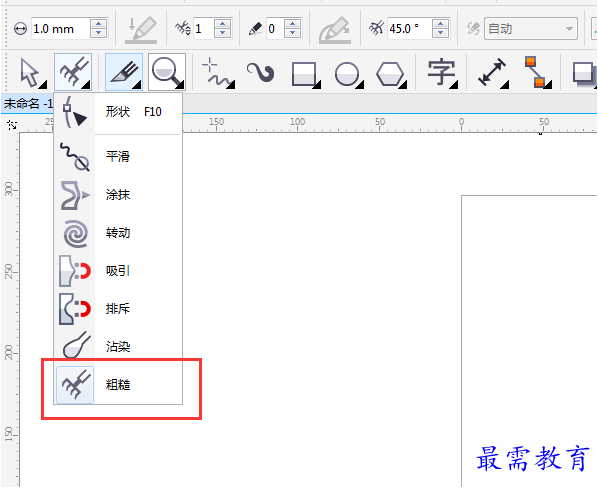Screen dimensions: 598x490
Task: Select the Ellipse tool
Action: (348, 74)
